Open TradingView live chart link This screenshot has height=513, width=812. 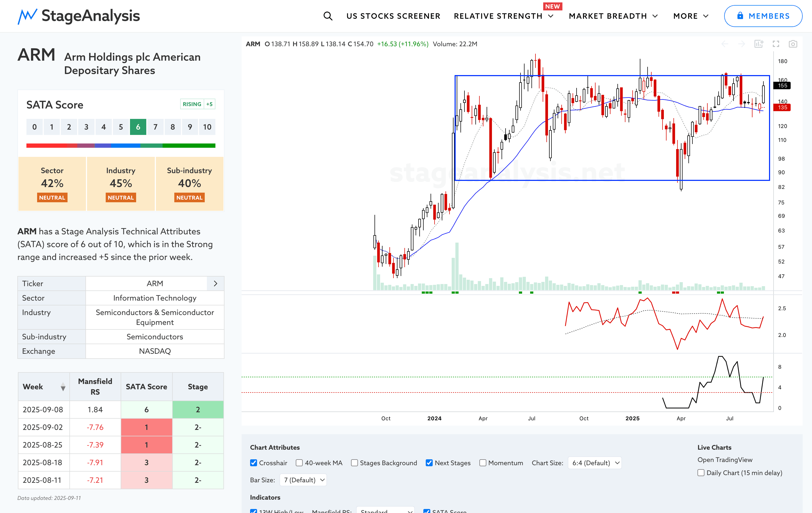(725, 460)
